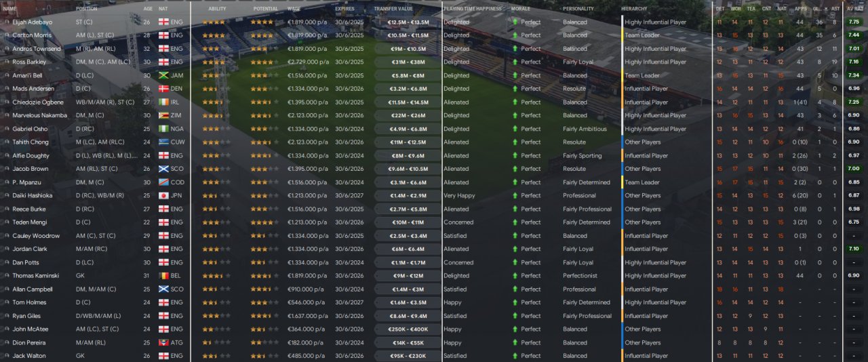Image resolution: width=868 pixels, height=362 pixels.
Task: Click Elijah Adebayo's 7.75 average rating badge
Action: click(x=854, y=22)
